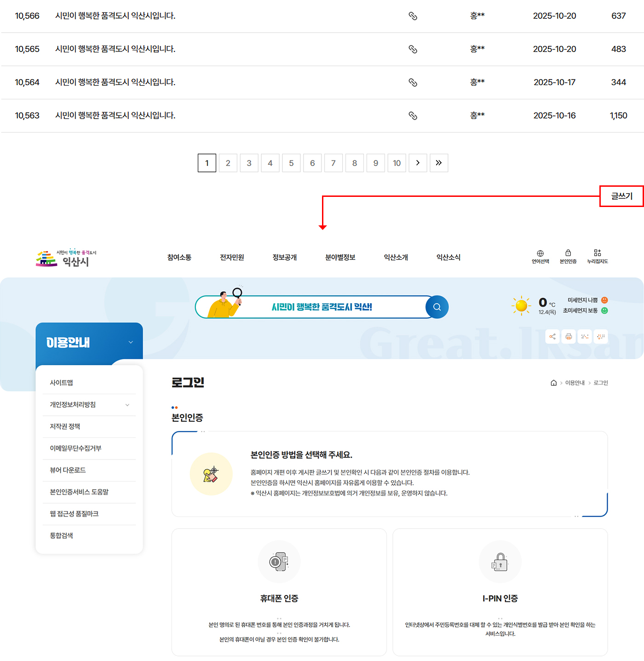The height and width of the screenshot is (661, 644).
Task: Click the share icon below weather widget
Action: tap(552, 336)
